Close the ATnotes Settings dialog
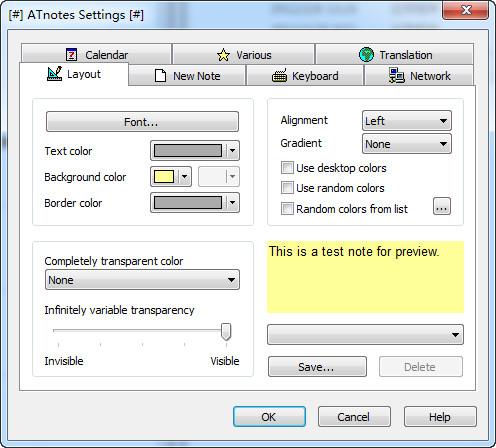496x448 pixels. click(465, 10)
